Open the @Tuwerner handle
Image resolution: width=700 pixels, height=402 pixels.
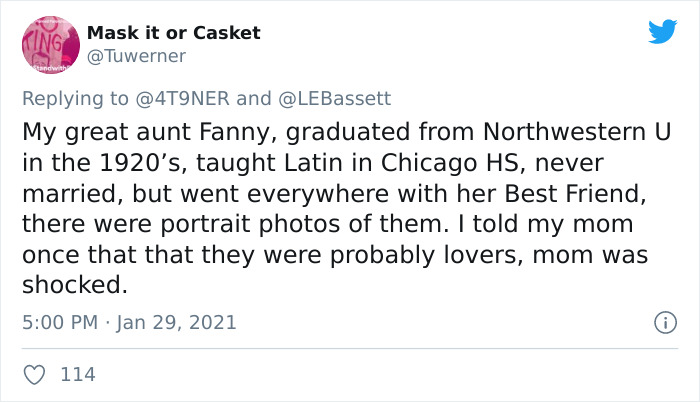point(136,56)
